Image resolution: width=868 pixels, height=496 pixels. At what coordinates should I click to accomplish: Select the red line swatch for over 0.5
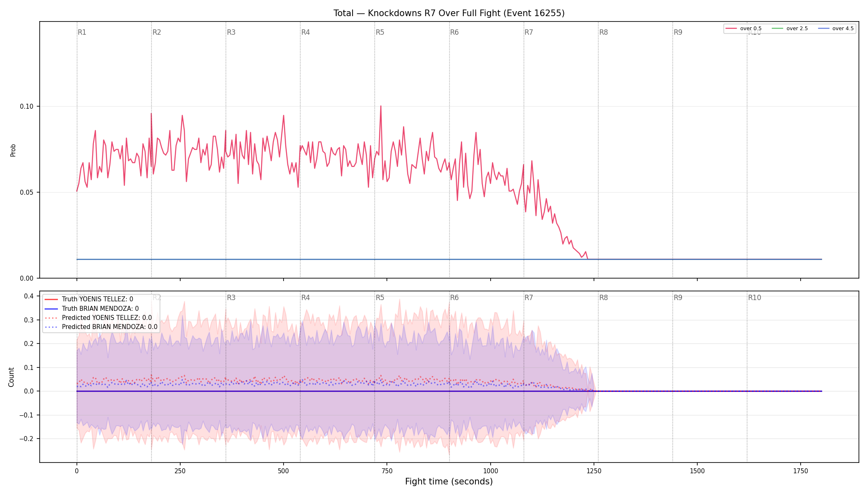tap(731, 29)
